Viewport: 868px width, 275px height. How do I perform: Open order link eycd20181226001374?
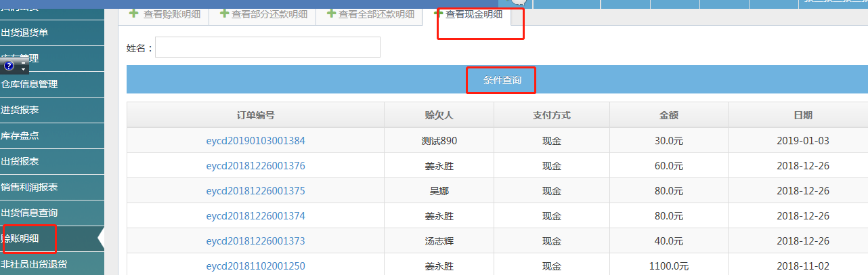tap(255, 216)
